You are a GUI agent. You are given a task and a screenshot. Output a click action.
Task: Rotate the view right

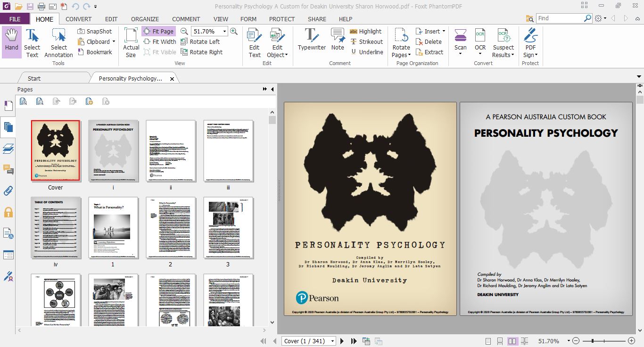[201, 52]
